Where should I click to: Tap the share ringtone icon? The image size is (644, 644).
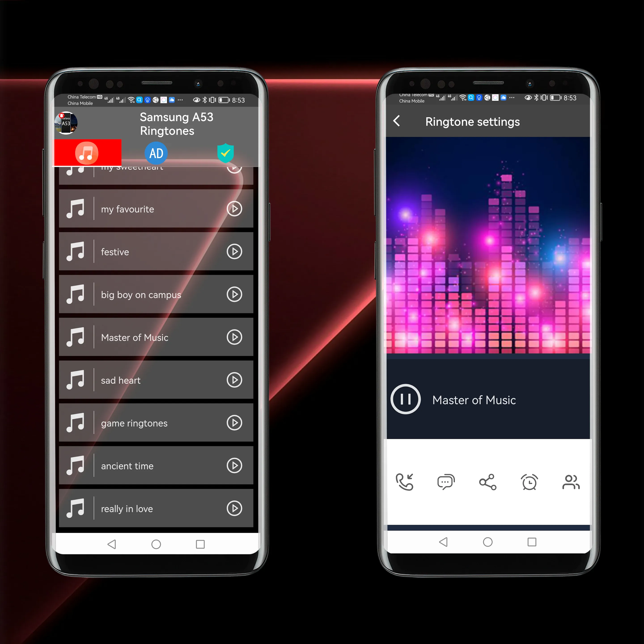point(487,481)
